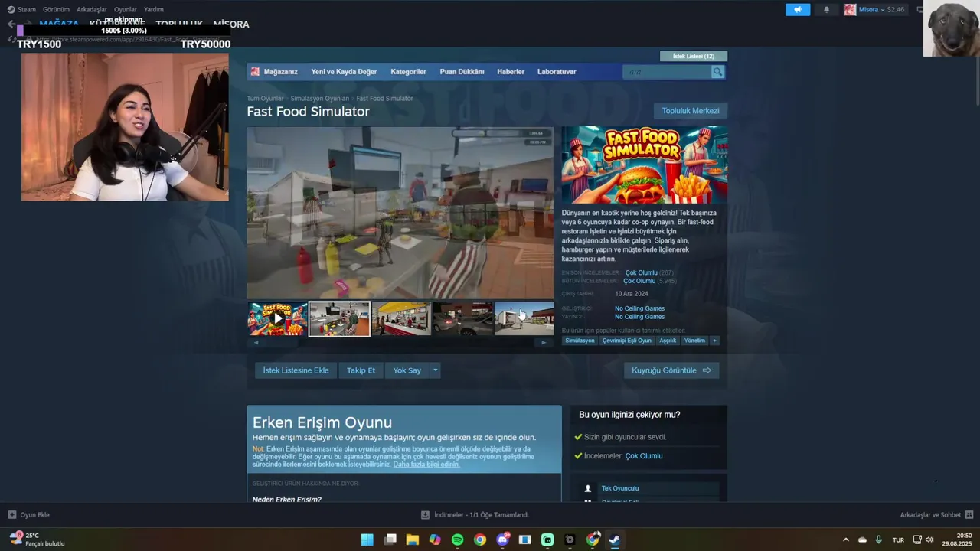The width and height of the screenshot is (980, 551).
Task: Click the OneDrive cloud tray icon
Action: click(x=862, y=540)
